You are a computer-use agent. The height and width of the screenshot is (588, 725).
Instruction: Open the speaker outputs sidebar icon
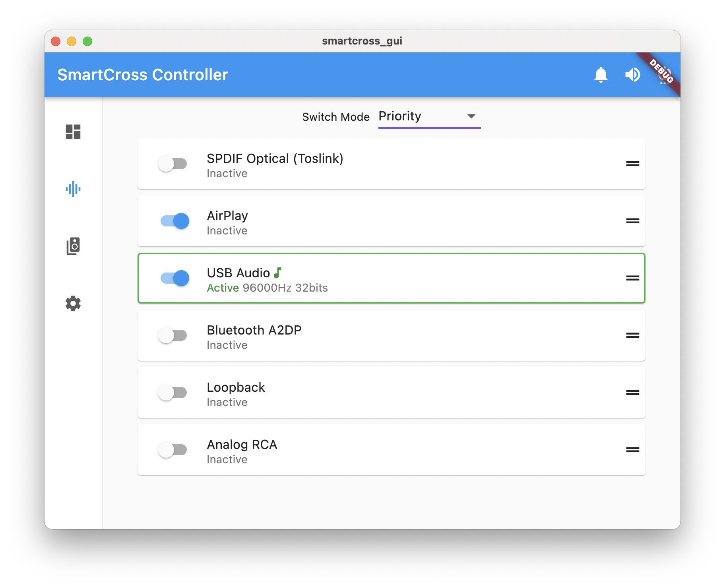[x=73, y=246]
